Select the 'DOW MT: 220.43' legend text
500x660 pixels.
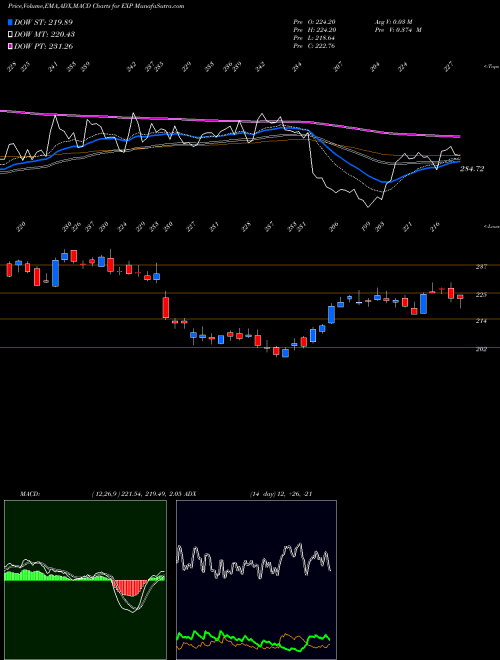45,34
